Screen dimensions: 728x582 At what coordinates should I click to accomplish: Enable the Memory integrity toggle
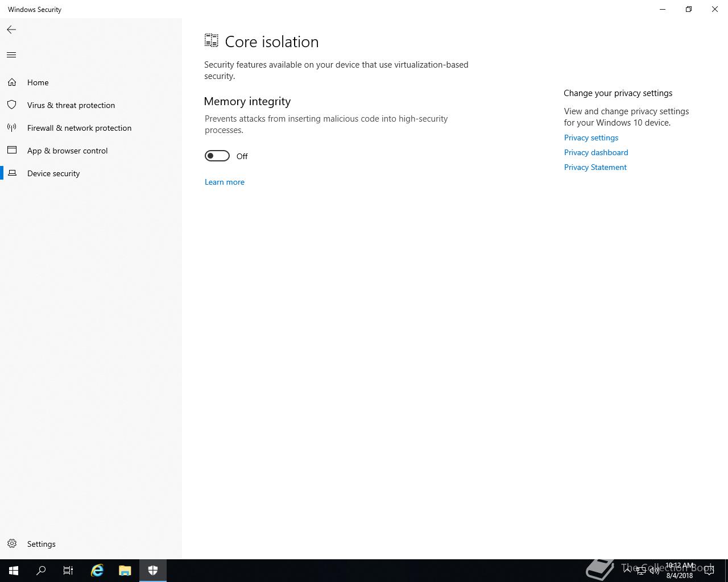(217, 156)
